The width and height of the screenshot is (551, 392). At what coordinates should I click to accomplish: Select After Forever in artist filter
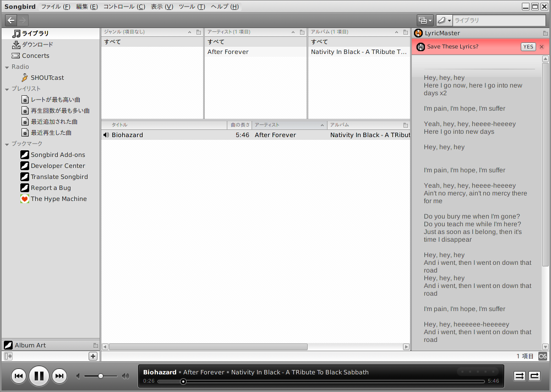(255, 52)
